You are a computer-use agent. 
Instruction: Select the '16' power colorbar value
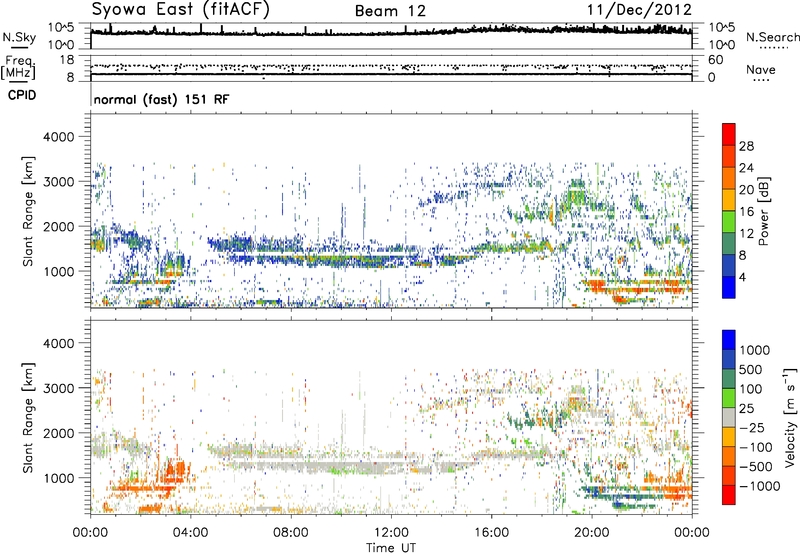coord(746,212)
